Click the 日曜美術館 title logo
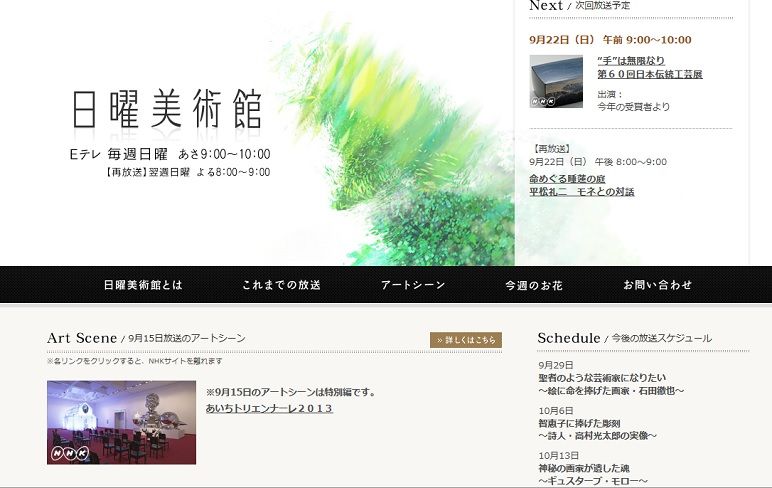The width and height of the screenshot is (772, 488). tap(167, 108)
